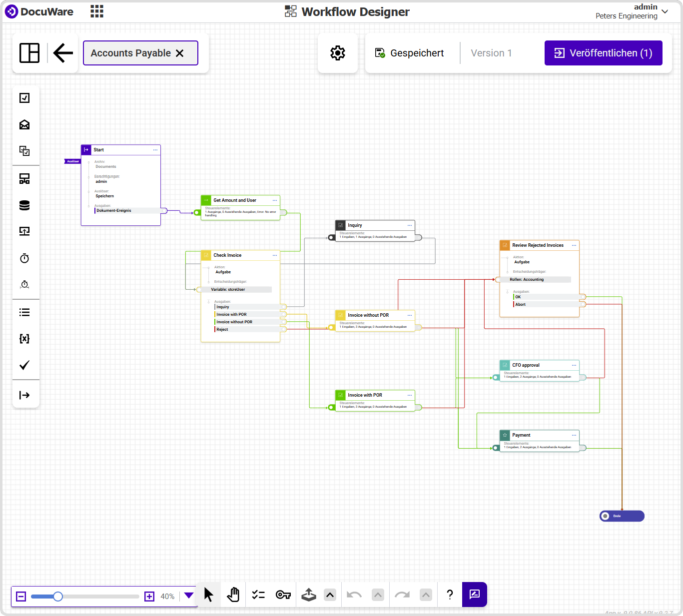Image resolution: width=683 pixels, height=616 pixels.
Task: Open the DocuWare apps grid
Action: (97, 11)
